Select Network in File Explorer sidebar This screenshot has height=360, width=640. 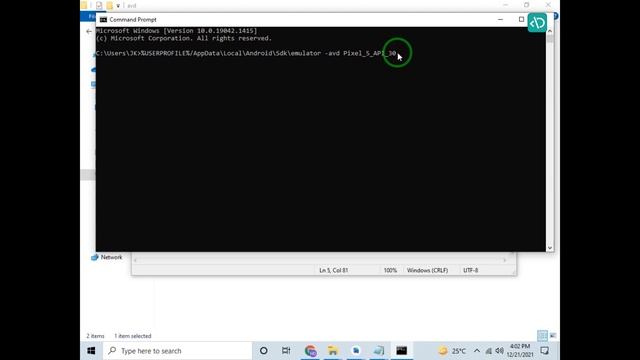(107, 257)
